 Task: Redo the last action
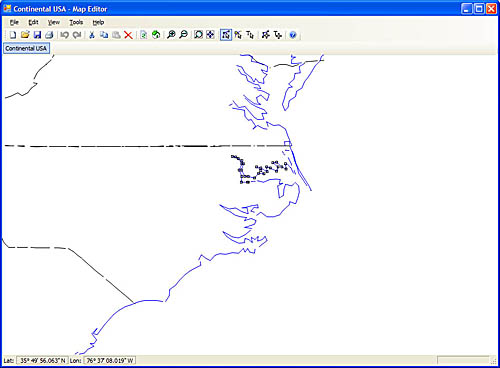77,35
